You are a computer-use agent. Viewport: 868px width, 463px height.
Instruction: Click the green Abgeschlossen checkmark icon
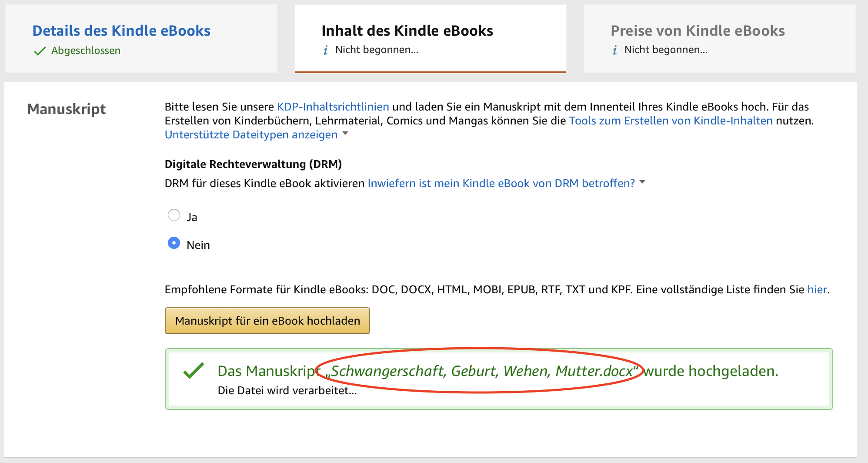click(x=40, y=50)
